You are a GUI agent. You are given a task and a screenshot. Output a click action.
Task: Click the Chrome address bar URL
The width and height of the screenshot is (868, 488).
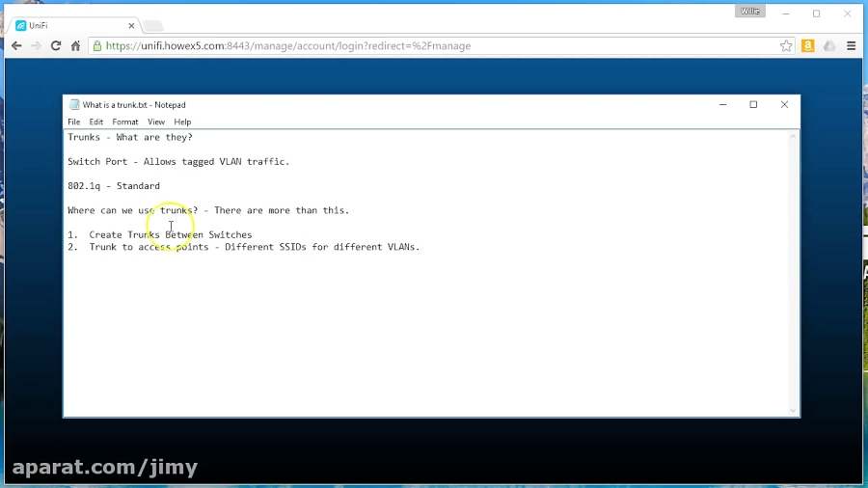point(287,46)
